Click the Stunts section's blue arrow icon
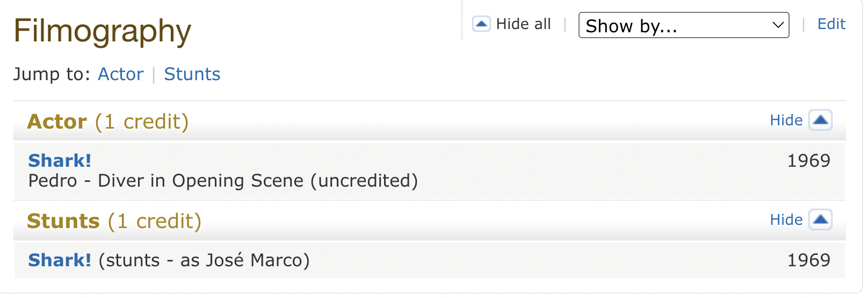 pyautogui.click(x=820, y=219)
